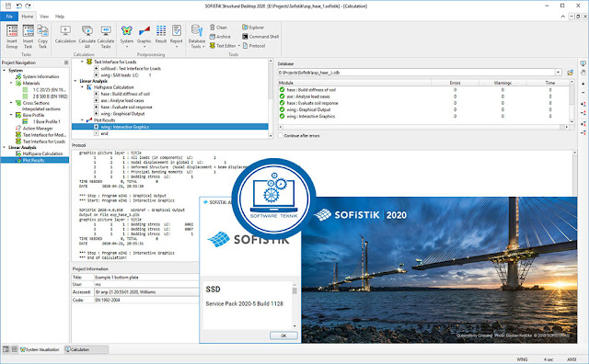Select Action Manager in Project Navigation
The image size is (589, 364).
click(38, 129)
